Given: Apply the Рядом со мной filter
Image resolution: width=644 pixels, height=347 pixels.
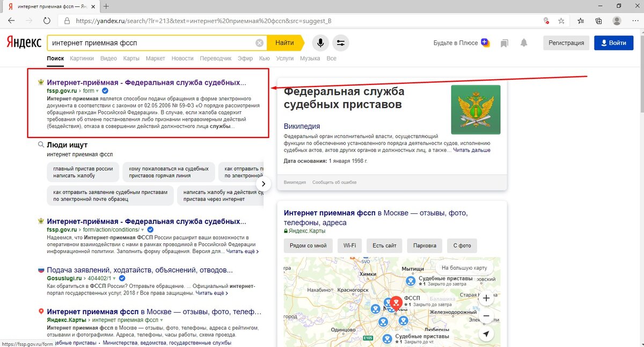Looking at the screenshot, I should click(308, 245).
